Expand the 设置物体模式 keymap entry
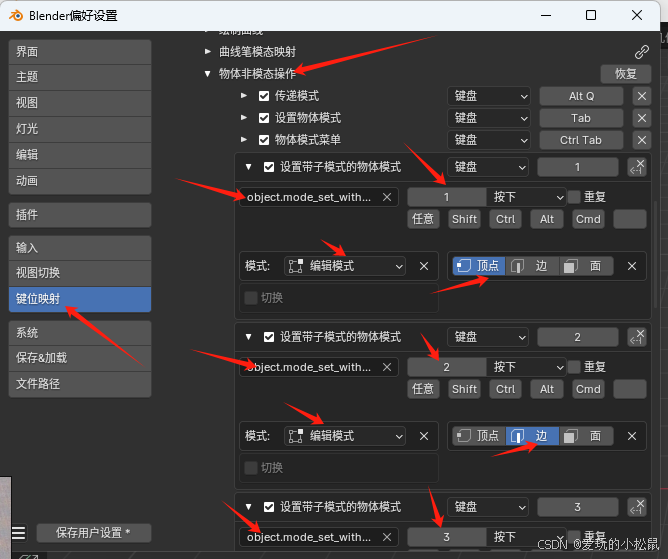The height and width of the screenshot is (559, 668). [x=244, y=117]
